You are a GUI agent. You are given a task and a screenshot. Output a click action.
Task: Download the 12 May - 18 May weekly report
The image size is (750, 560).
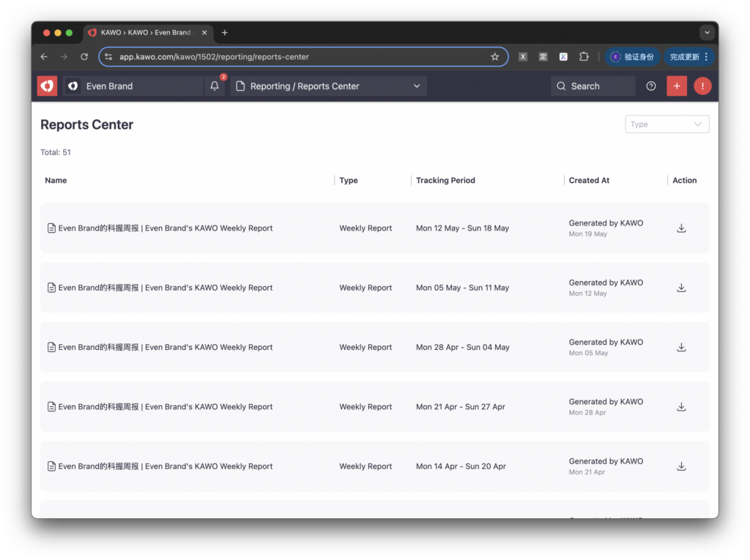coord(681,228)
